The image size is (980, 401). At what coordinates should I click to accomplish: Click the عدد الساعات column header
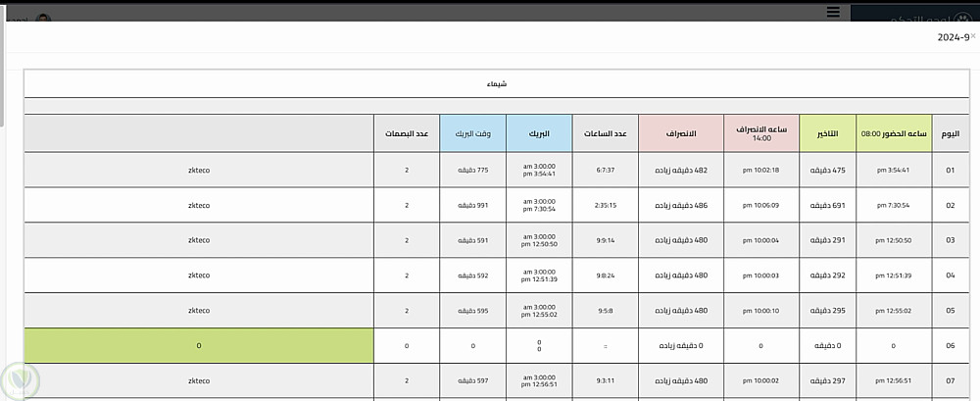click(605, 133)
